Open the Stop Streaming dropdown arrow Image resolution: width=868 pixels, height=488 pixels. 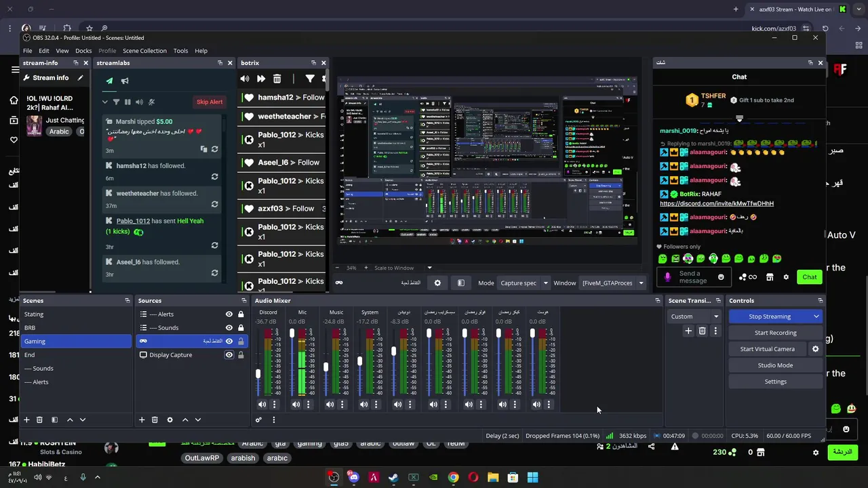click(x=816, y=317)
